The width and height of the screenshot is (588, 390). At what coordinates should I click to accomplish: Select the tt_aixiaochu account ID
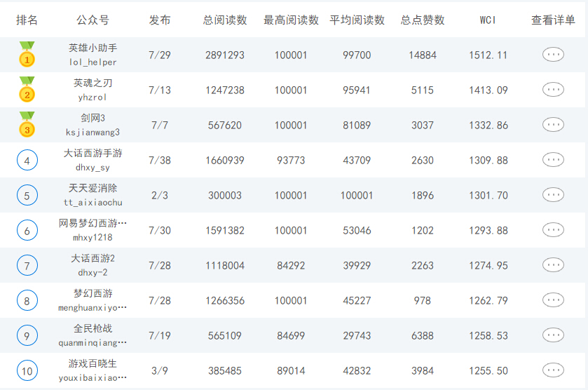click(93, 202)
